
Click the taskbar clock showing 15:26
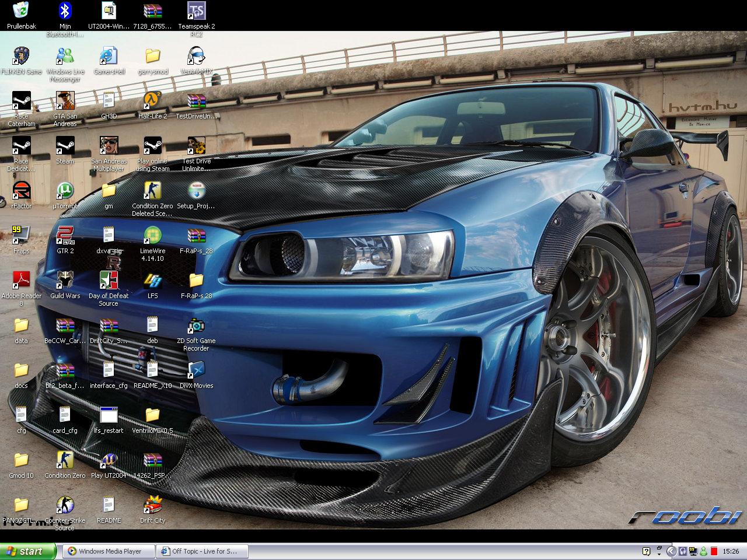pos(731,551)
